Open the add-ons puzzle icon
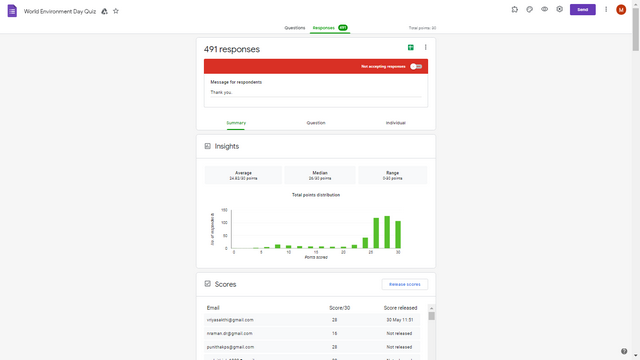 (x=515, y=9)
